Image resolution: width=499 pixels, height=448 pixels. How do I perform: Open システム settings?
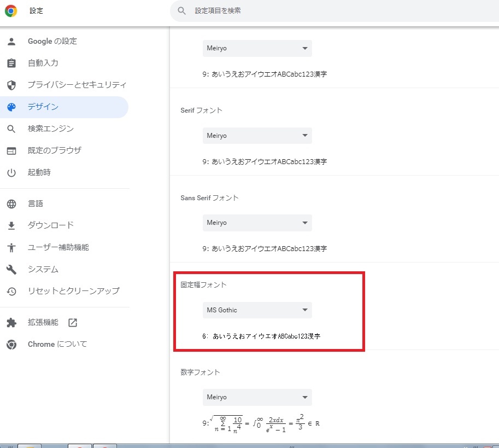[43, 269]
